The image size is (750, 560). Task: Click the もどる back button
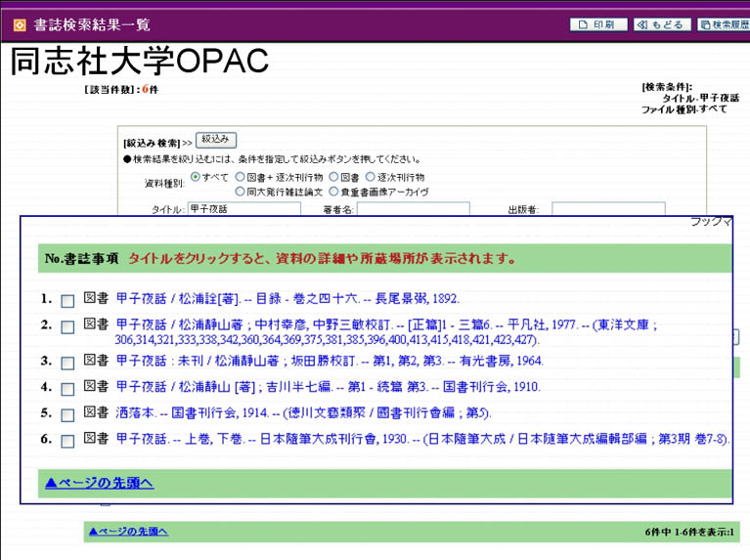tap(662, 24)
